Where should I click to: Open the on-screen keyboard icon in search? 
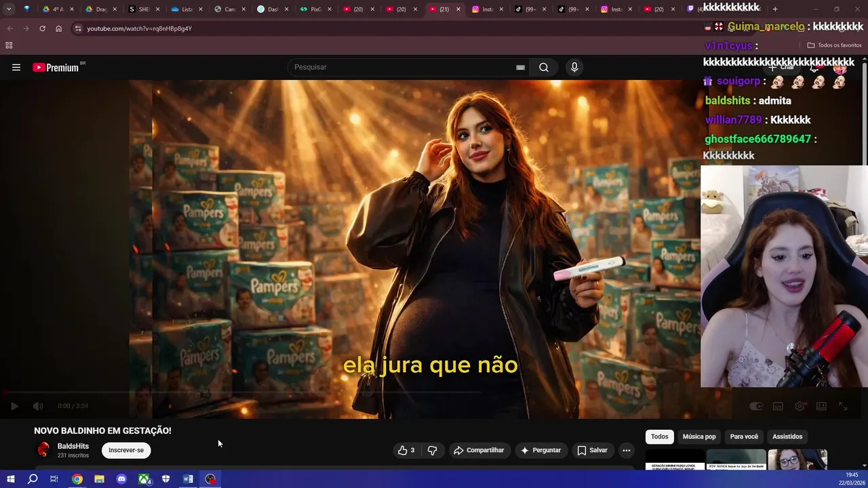[520, 67]
